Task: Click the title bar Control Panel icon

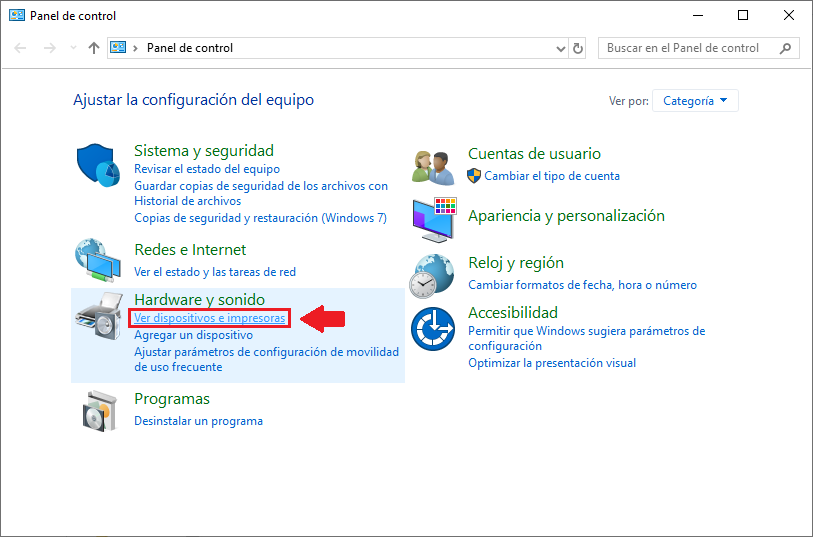Action: 17,15
